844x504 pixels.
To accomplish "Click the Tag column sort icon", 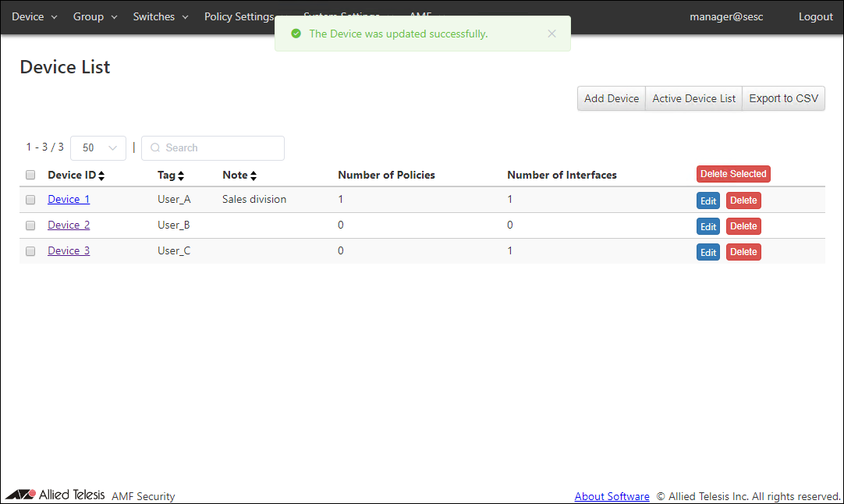I will tap(181, 176).
